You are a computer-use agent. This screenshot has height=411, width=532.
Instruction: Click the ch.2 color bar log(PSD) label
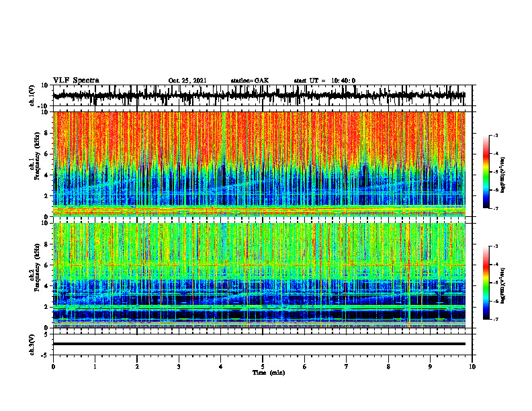pyautogui.click(x=503, y=285)
